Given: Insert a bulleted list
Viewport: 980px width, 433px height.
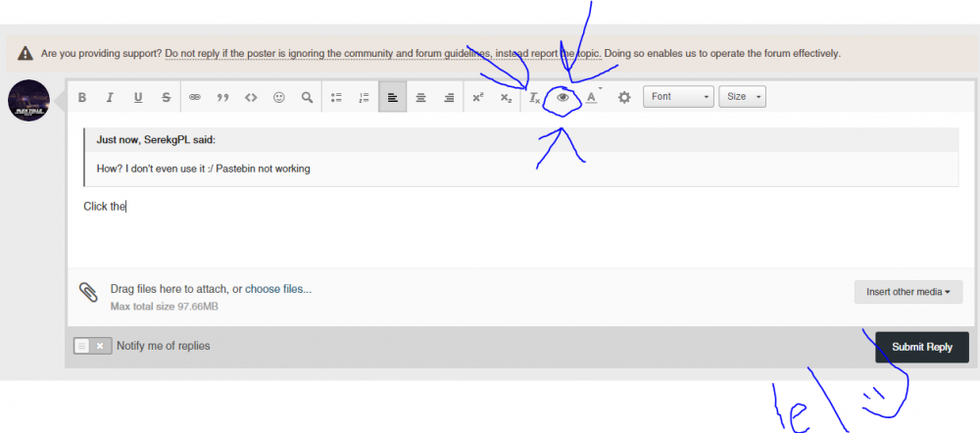Looking at the screenshot, I should (336, 97).
